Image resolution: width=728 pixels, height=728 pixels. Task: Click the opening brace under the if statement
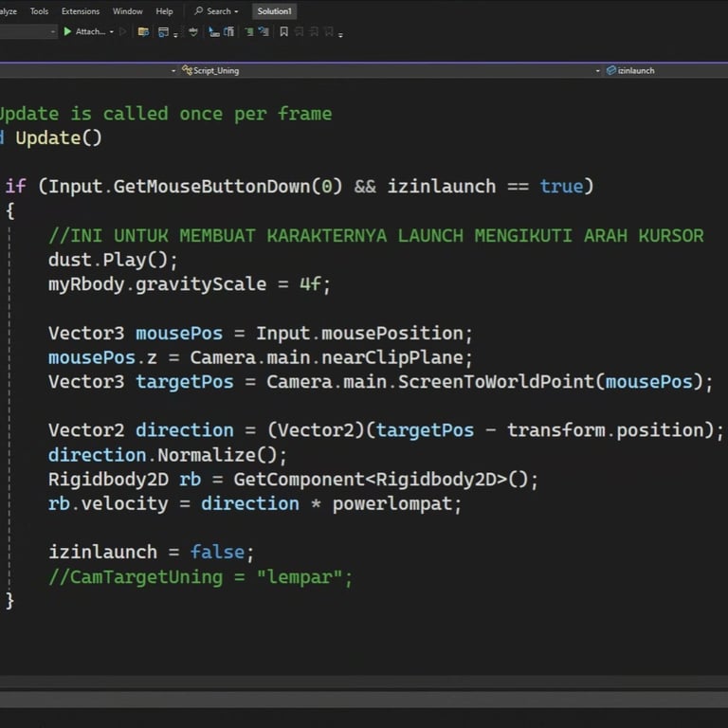point(9,210)
